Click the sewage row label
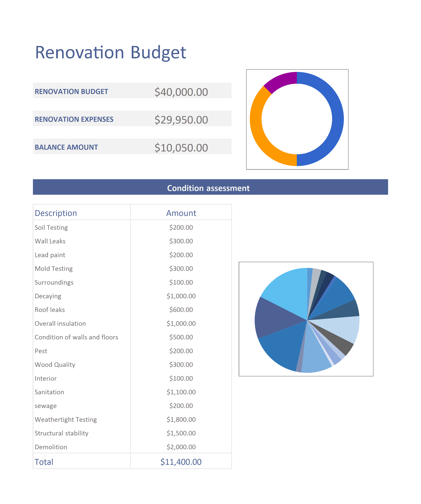Viewport: 421px width, 504px height. click(x=46, y=406)
